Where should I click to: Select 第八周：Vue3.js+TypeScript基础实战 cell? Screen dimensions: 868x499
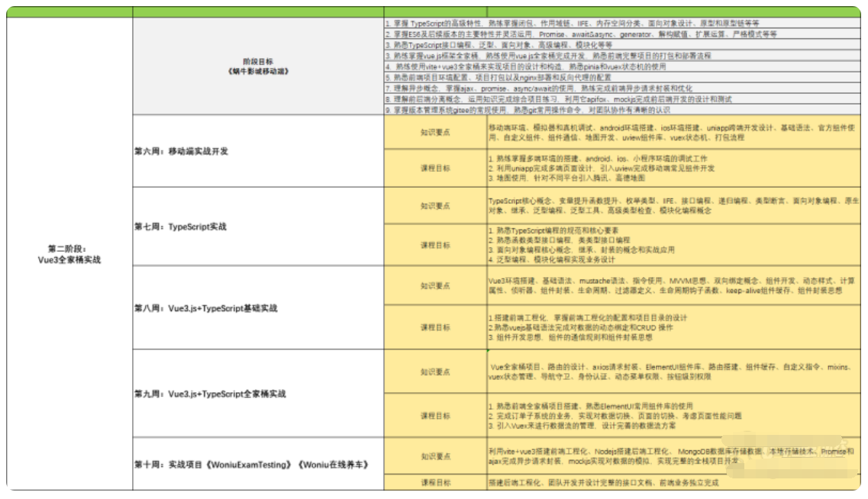tap(205, 308)
